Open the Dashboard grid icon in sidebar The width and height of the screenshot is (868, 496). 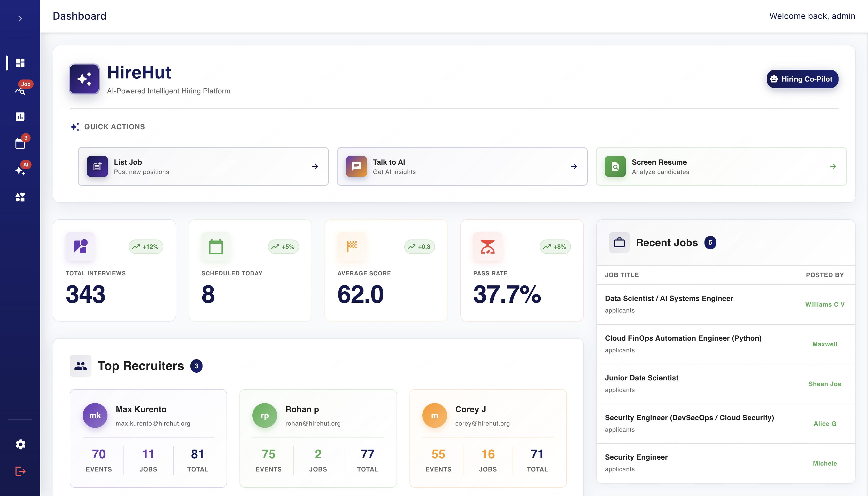click(20, 63)
